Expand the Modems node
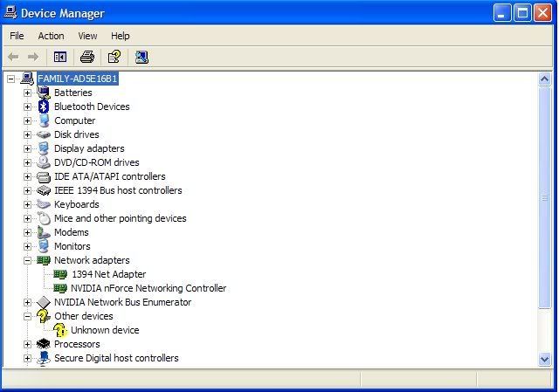559x392 pixels. click(x=27, y=232)
